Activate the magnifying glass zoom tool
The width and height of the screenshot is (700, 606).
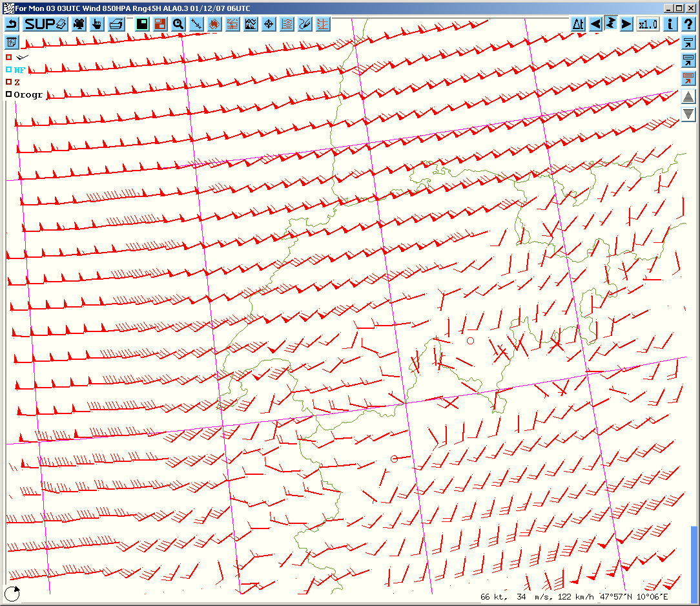click(178, 25)
